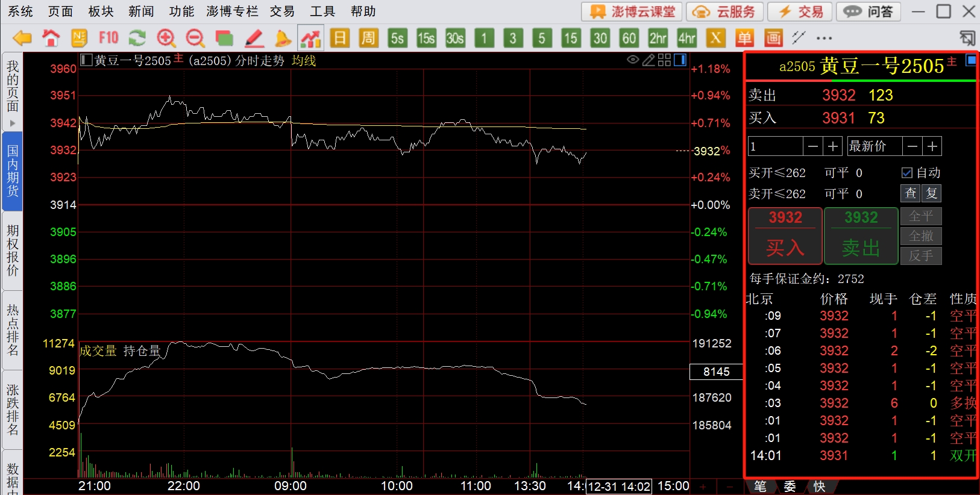The height and width of the screenshot is (495, 980).
Task: Select the 15-minute period icon
Action: pos(570,39)
